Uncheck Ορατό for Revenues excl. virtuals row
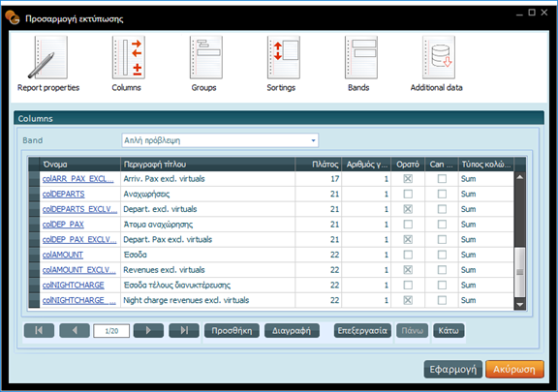The image size is (558, 392). click(408, 270)
